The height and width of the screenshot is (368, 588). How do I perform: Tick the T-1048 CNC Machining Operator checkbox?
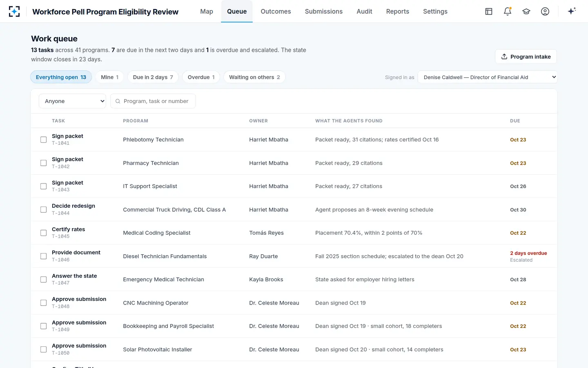click(x=43, y=303)
